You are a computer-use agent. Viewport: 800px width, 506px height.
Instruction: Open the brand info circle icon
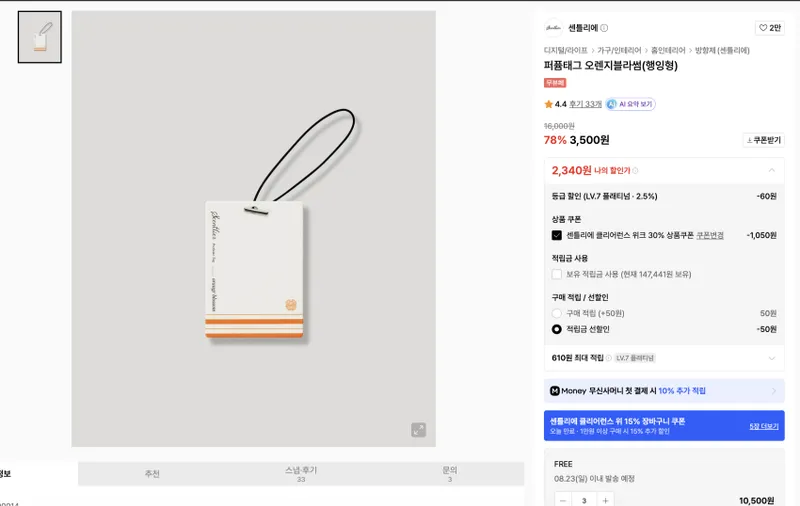point(604,28)
